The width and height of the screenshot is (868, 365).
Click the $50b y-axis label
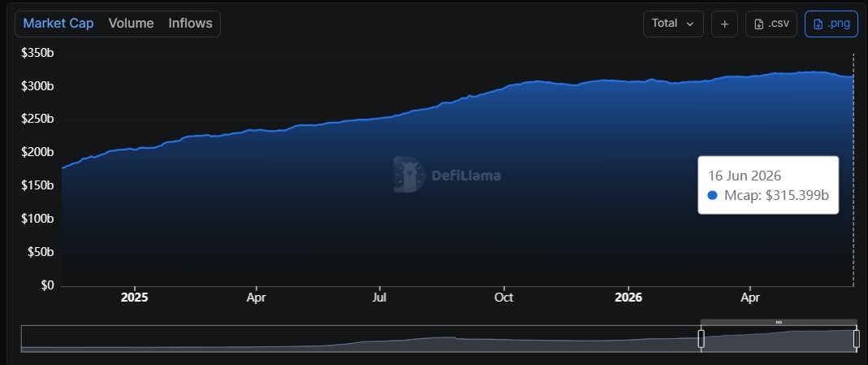pos(41,253)
